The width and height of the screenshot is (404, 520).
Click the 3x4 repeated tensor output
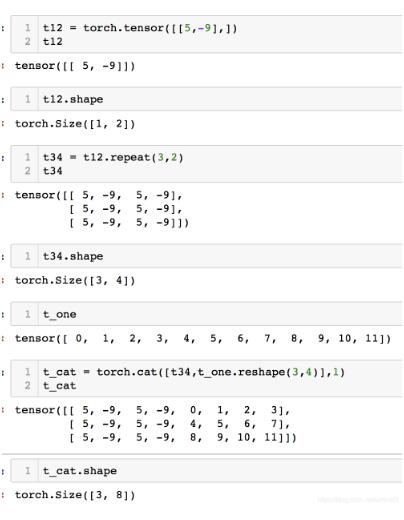click(102, 209)
